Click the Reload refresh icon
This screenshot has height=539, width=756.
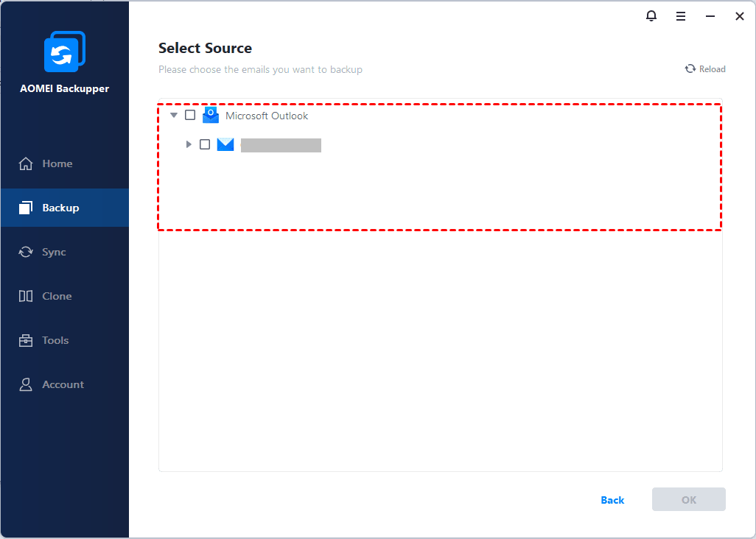(690, 69)
